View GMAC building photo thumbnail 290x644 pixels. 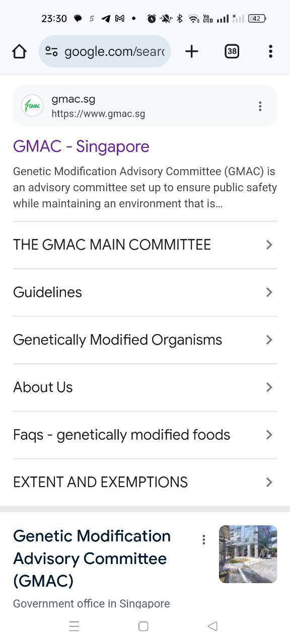[x=248, y=554]
